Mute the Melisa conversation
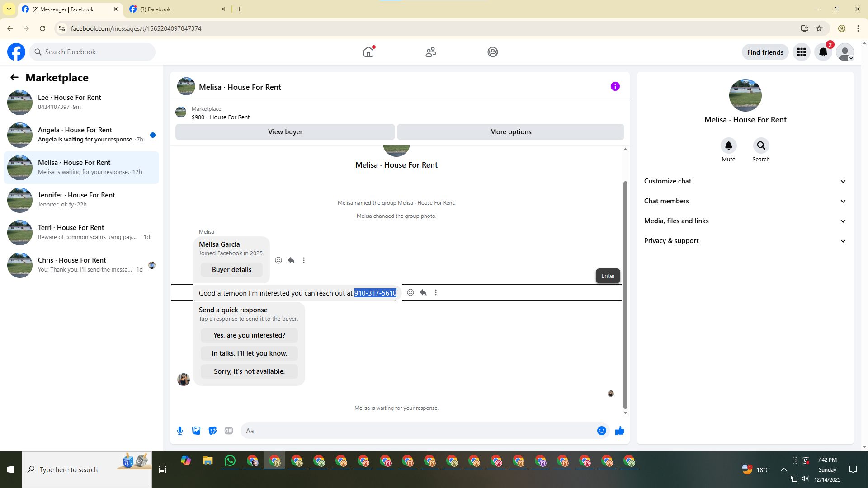 tap(728, 145)
